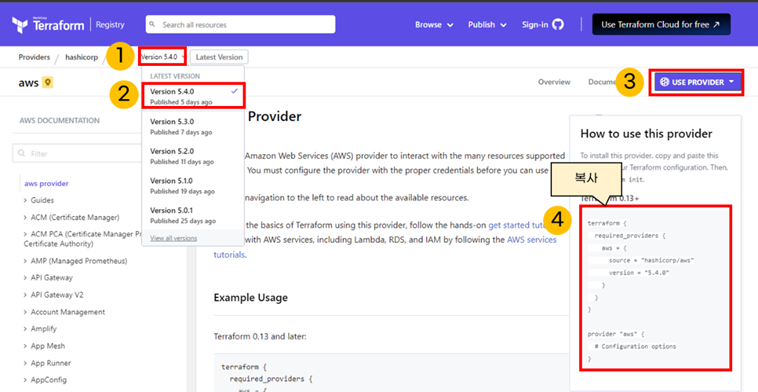The image size is (758, 392).
Task: Click the Example Usage heading
Action: pyautogui.click(x=250, y=297)
